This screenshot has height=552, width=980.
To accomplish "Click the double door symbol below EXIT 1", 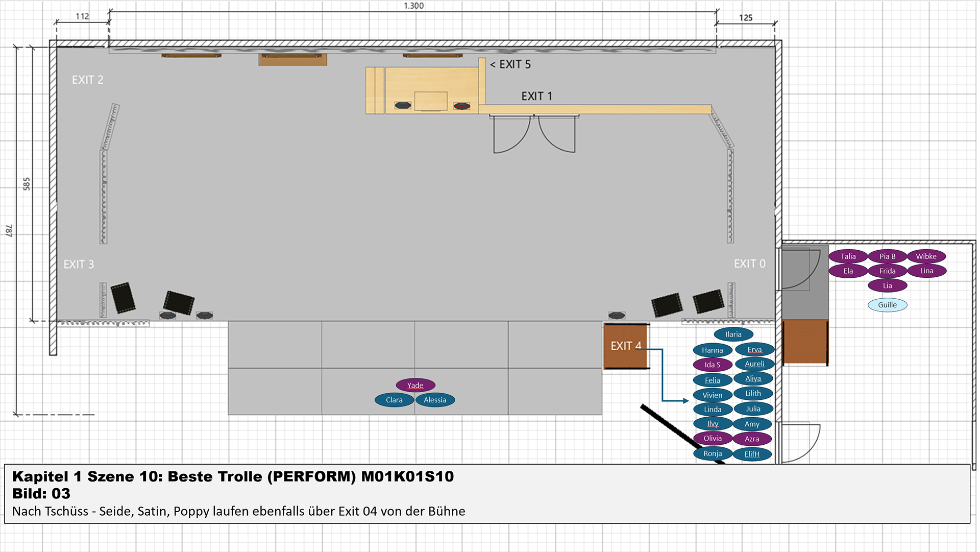I will coord(534,134).
